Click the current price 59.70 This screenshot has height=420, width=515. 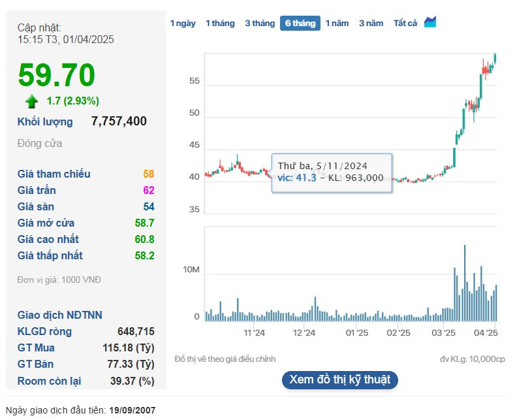[57, 75]
